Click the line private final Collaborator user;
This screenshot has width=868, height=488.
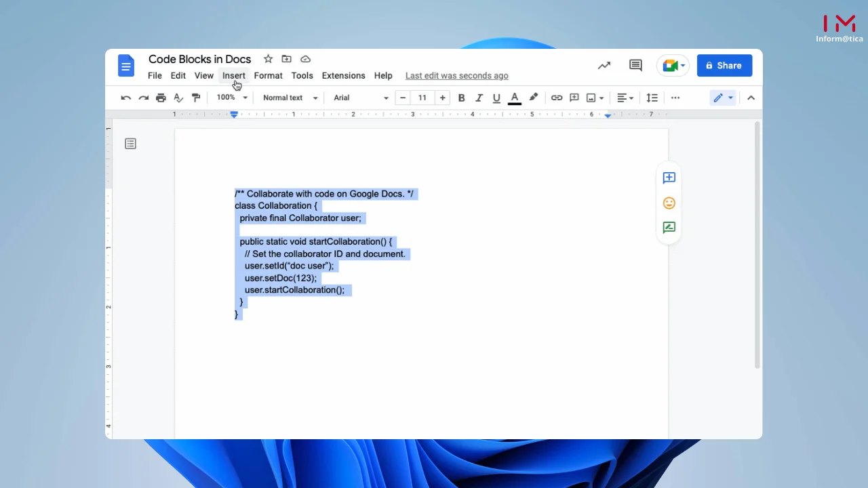click(x=300, y=218)
